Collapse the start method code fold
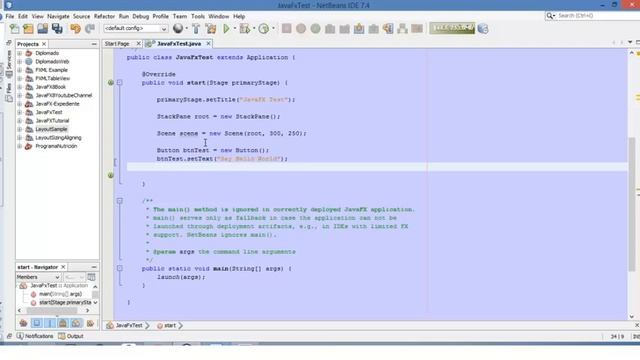Image resolution: width=640 pixels, height=360 pixels. click(120, 82)
